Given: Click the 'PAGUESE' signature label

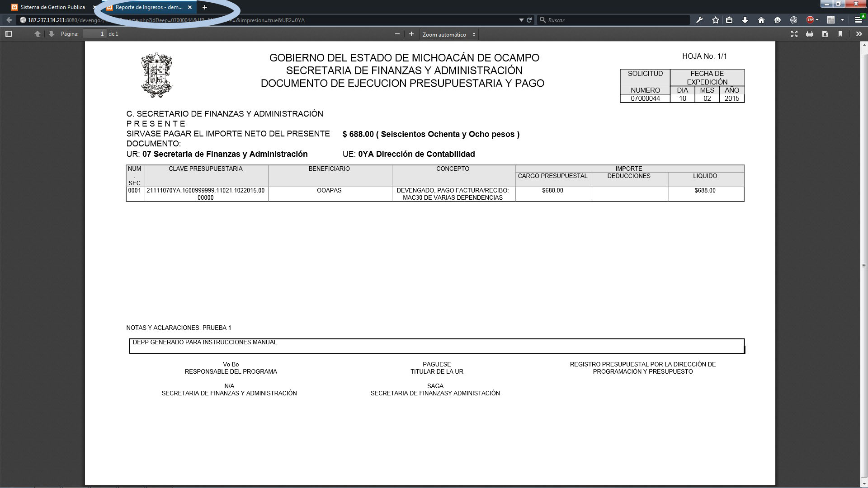Looking at the screenshot, I should point(437,364).
